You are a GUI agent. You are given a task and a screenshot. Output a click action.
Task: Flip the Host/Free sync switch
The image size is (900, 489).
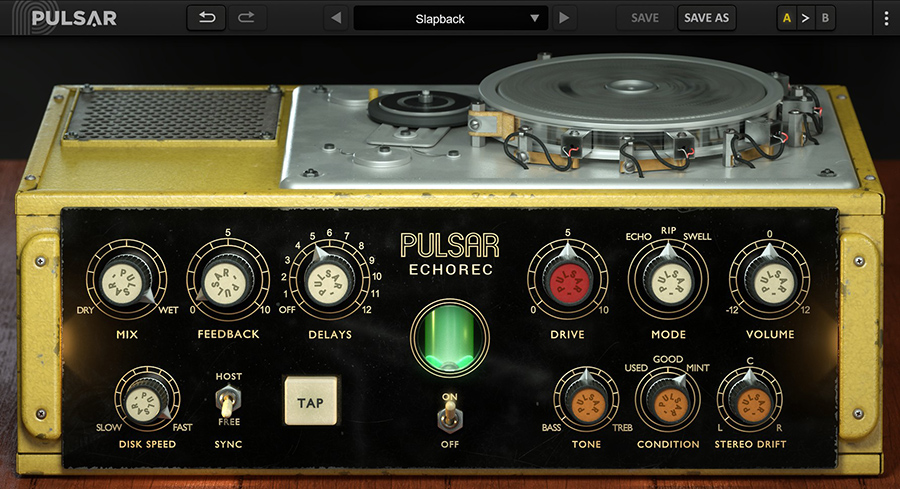pyautogui.click(x=228, y=405)
